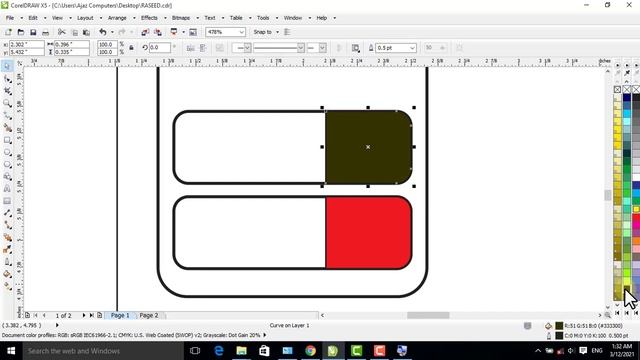Select the Ellipse tool
The image size is (640, 360).
coord(7,152)
